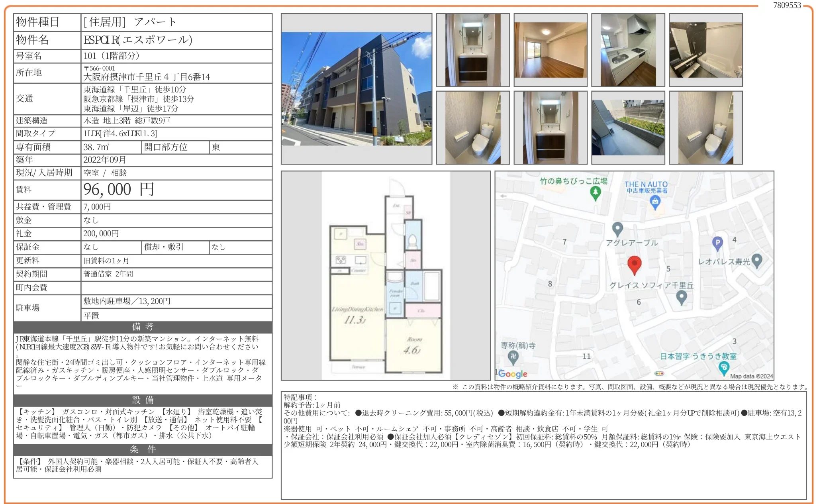This screenshot has width=819, height=504.
Task: Click the 竹の鼻ちびっこ広場 park marker
Action: 595,193
